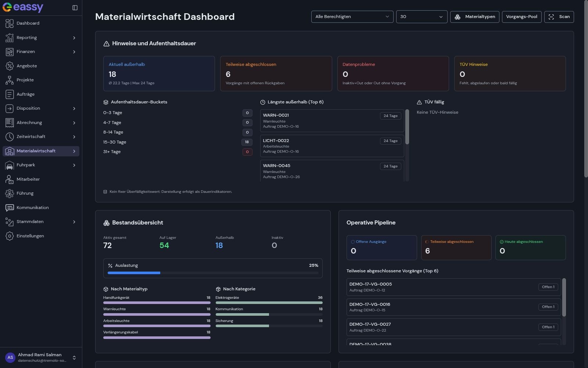Click the Stammdaten icon in sidebar
This screenshot has width=588, height=368.
(10, 222)
